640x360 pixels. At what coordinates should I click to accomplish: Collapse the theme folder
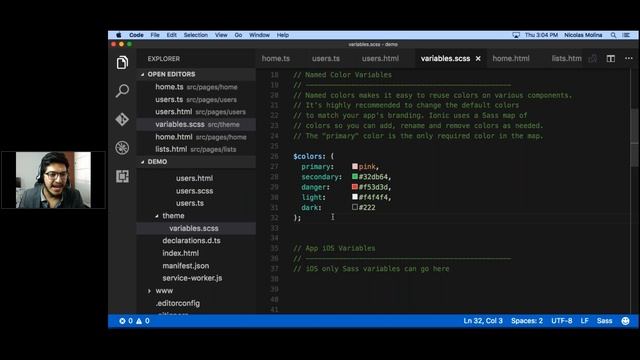pyautogui.click(x=157, y=216)
